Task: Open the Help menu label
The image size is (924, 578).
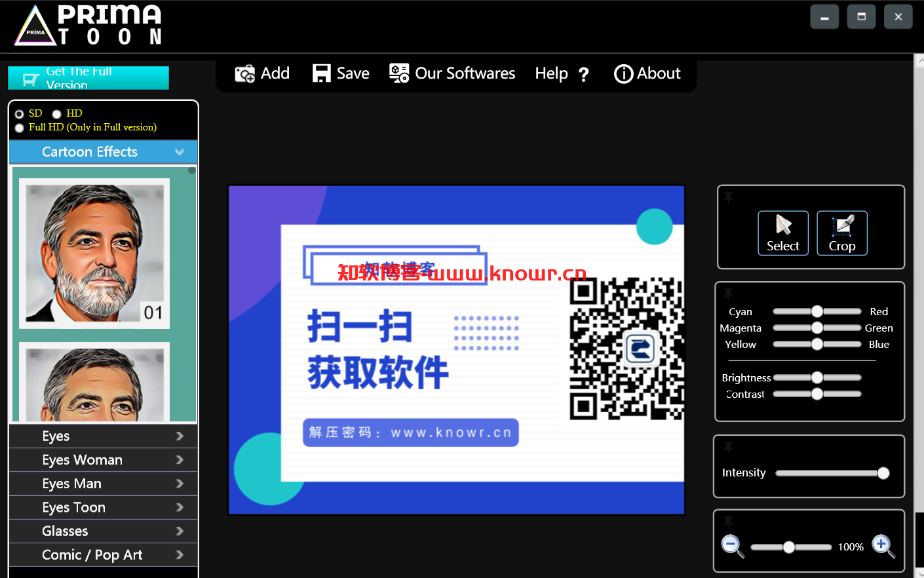Action: [551, 73]
